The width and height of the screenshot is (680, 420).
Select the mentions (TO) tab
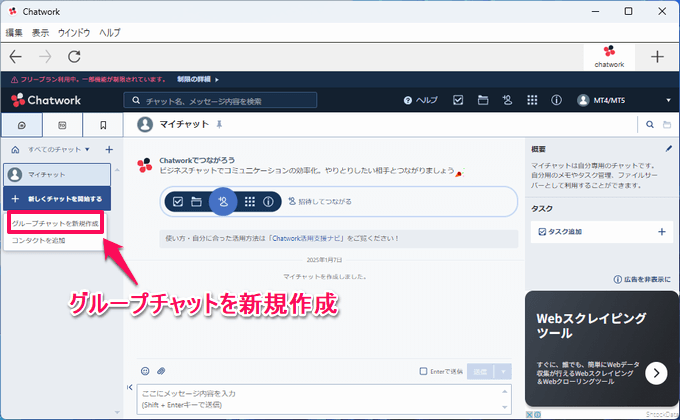pos(62,125)
